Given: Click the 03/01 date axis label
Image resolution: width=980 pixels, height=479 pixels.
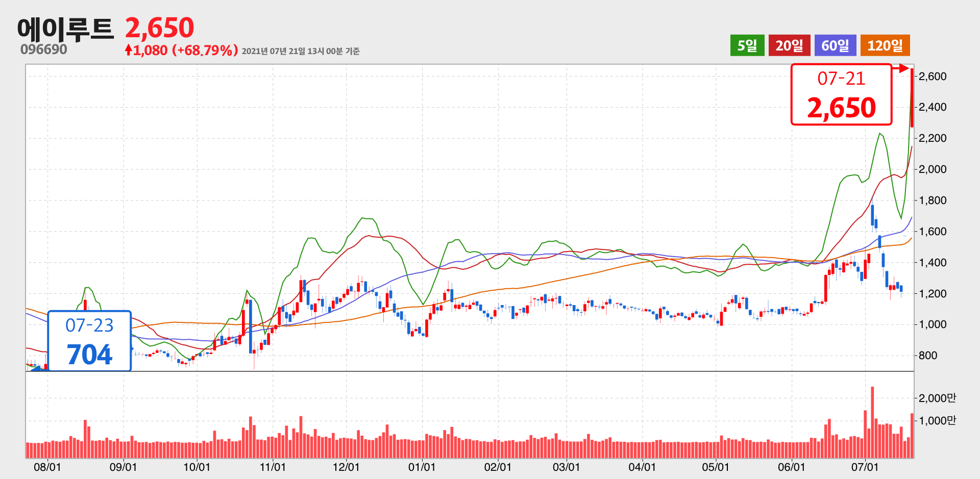Looking at the screenshot, I should point(566,467).
